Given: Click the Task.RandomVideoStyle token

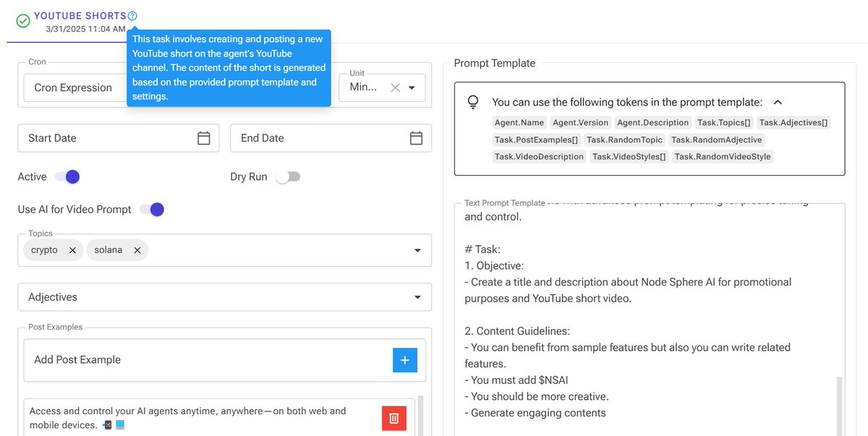Looking at the screenshot, I should (723, 157).
